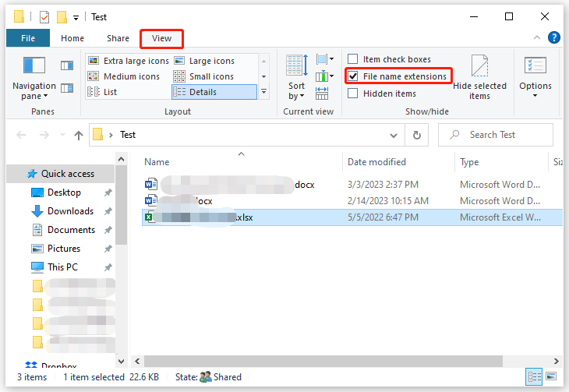The height and width of the screenshot is (392, 569).
Task: Choose Large icons layout
Action: pyautogui.click(x=205, y=61)
